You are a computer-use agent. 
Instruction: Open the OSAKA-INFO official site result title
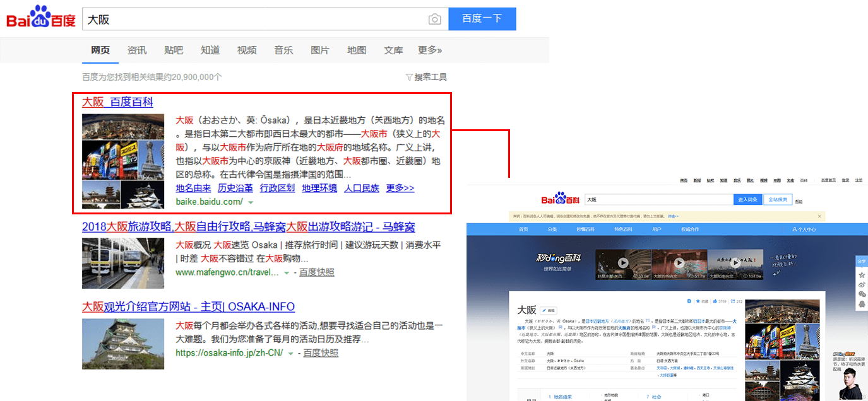[x=189, y=307]
